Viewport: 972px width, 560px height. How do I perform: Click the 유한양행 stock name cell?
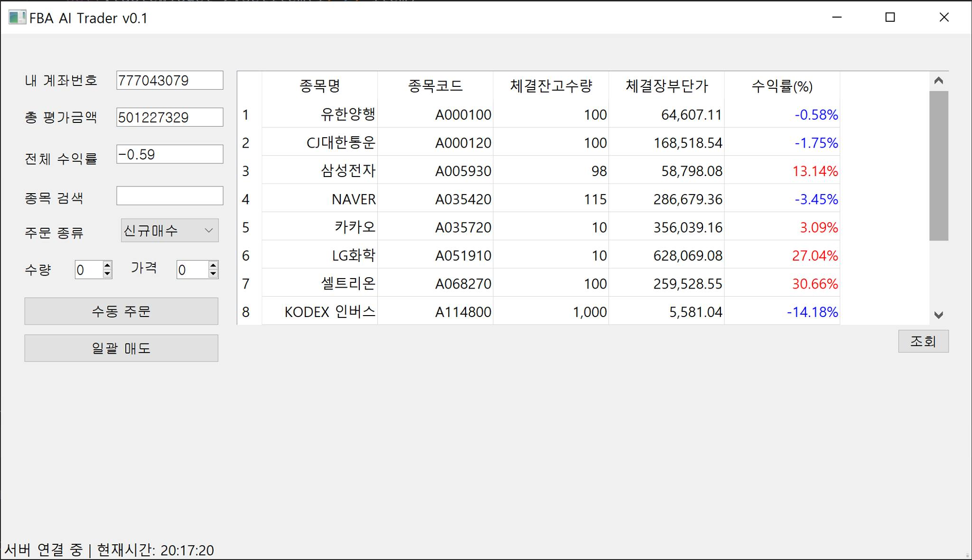tap(320, 114)
